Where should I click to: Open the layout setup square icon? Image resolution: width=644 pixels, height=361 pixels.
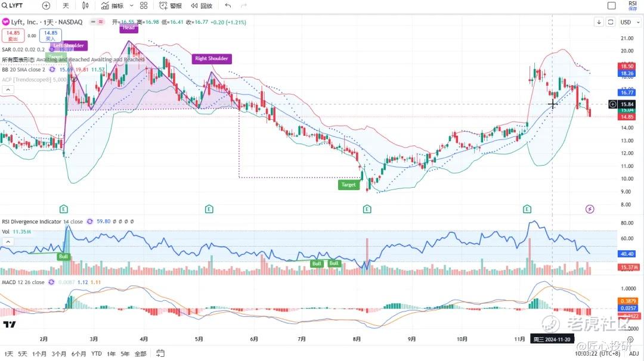click(612, 5)
